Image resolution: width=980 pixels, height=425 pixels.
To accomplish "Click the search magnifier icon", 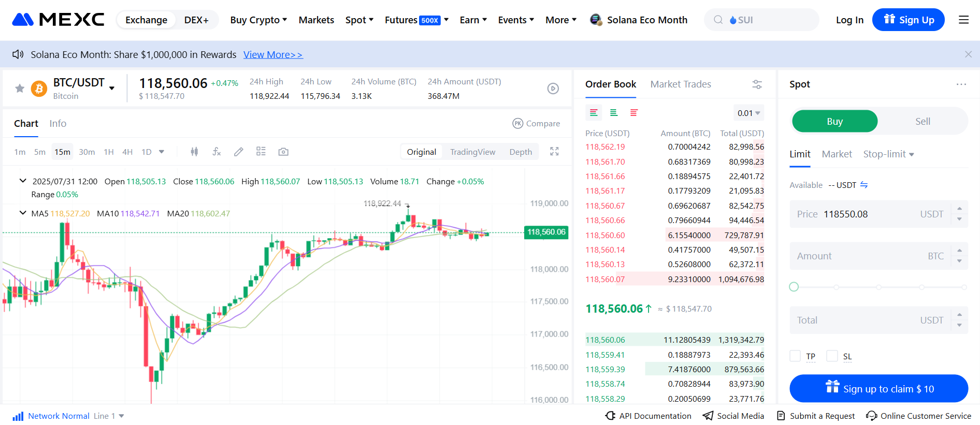I will [718, 20].
